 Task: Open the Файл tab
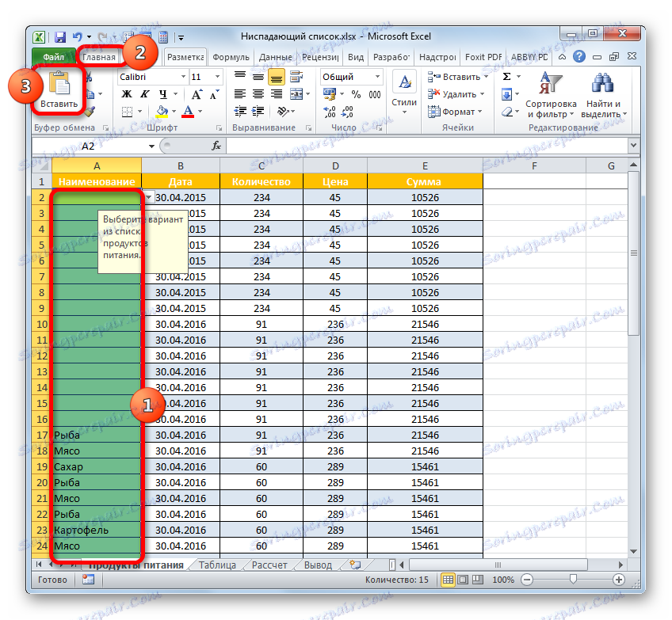point(54,56)
